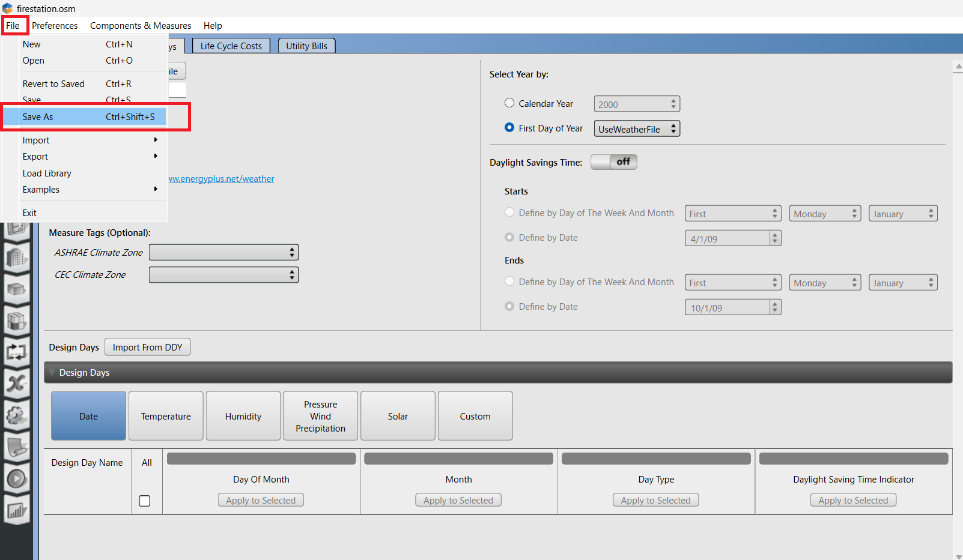
Task: Choose Exit from the File menu
Action: (x=84, y=213)
